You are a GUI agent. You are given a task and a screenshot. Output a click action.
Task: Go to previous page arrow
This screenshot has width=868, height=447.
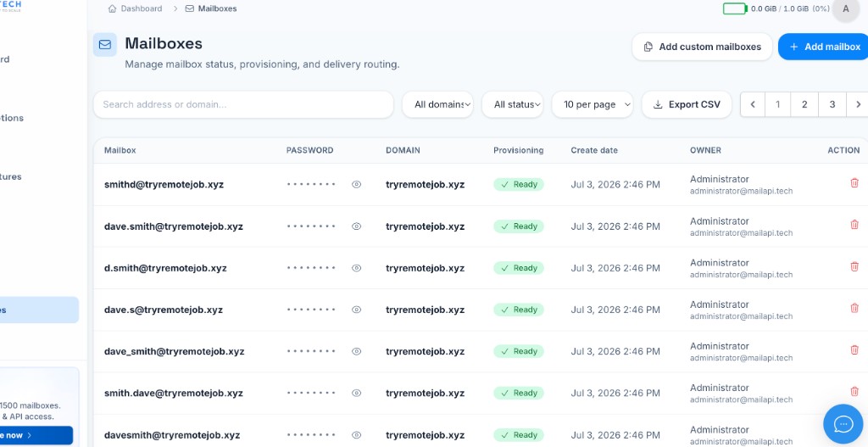click(753, 104)
